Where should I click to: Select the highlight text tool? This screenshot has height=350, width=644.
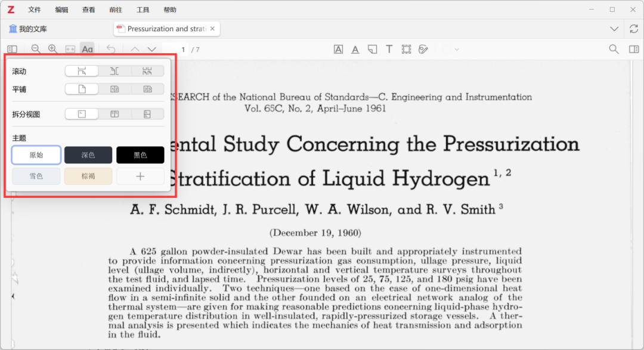[339, 49]
